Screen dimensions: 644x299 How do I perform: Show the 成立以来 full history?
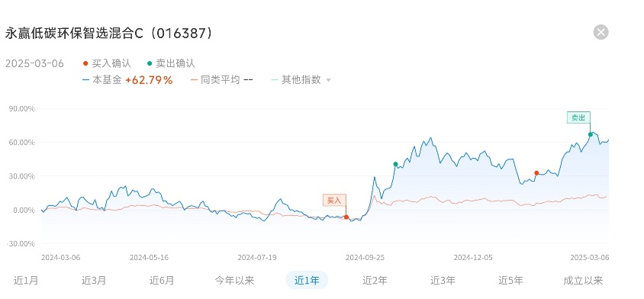tap(583, 281)
